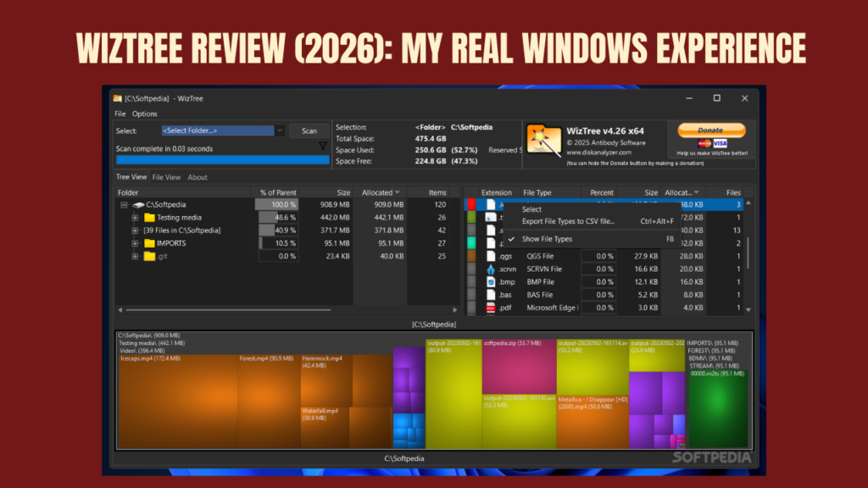
Task: Click the .bmp file icon
Action: coord(491,281)
